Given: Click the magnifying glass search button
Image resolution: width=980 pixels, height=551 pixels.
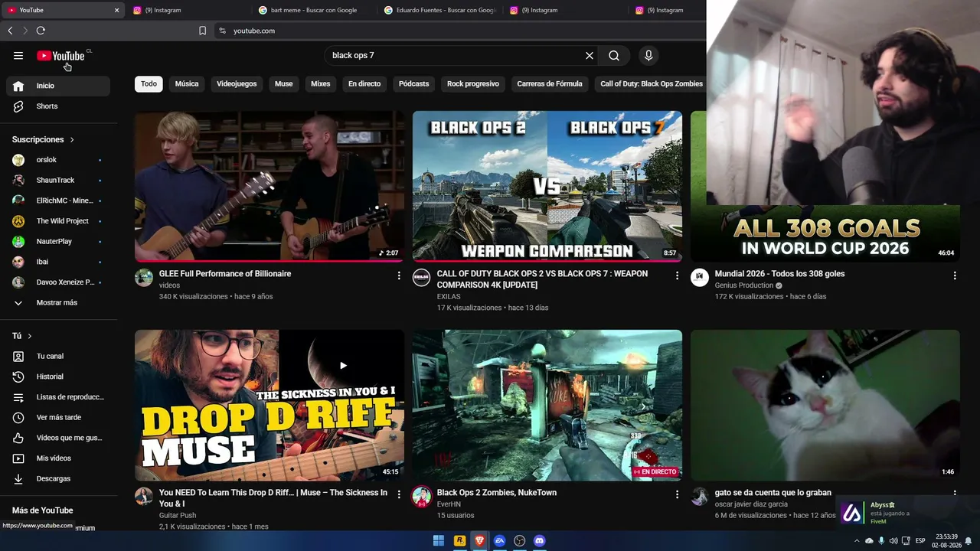Looking at the screenshot, I should coord(614,55).
